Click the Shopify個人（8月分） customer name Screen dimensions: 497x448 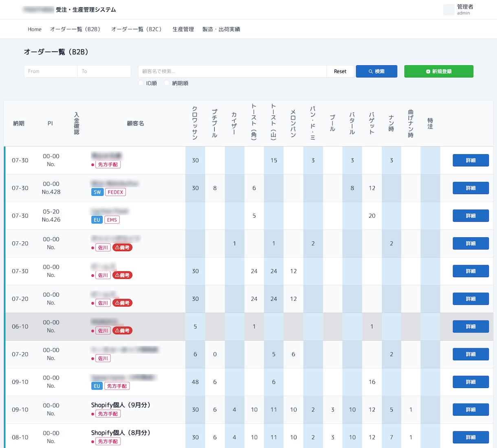click(x=121, y=433)
